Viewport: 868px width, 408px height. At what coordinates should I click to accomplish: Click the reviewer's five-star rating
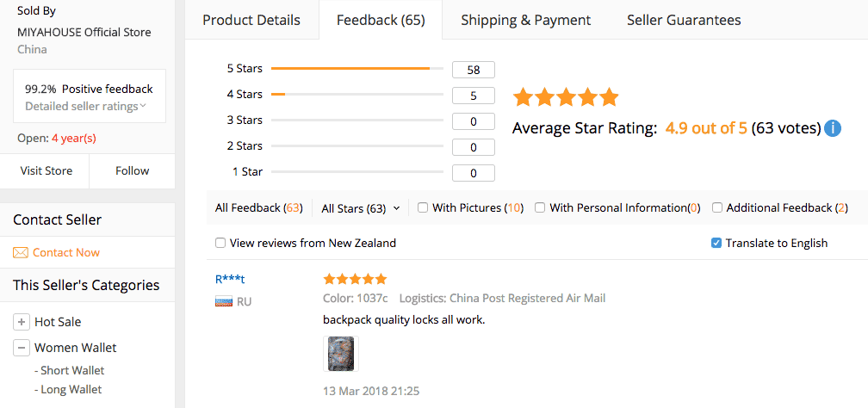point(354,279)
